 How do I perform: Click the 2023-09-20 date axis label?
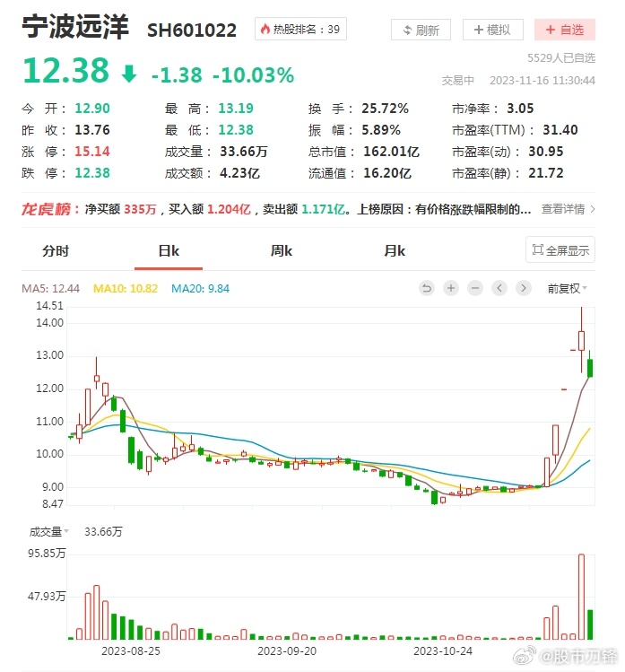click(x=287, y=651)
